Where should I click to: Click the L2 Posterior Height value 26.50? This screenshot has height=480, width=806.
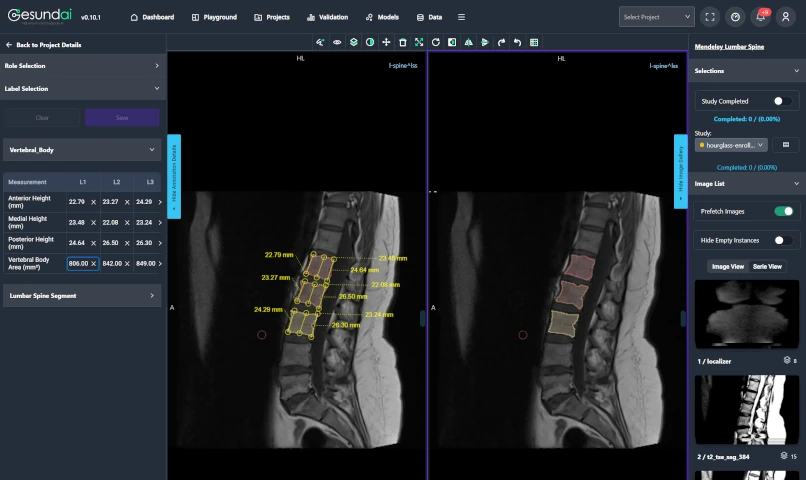(110, 243)
